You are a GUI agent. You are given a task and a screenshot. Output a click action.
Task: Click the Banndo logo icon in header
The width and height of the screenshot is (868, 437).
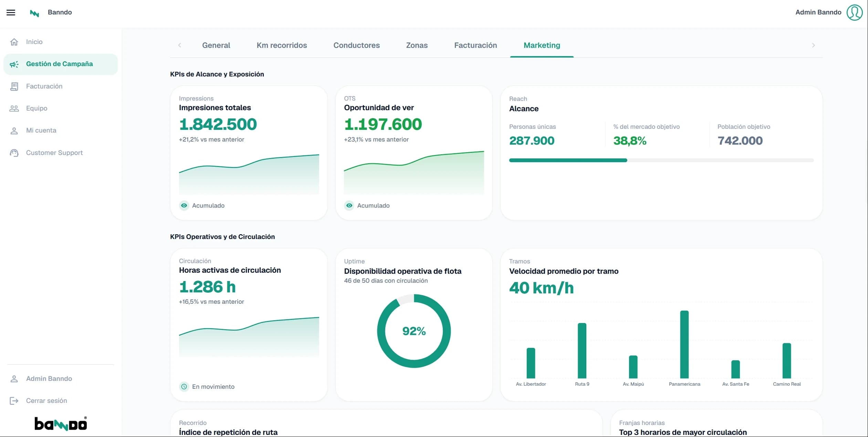[x=34, y=13]
